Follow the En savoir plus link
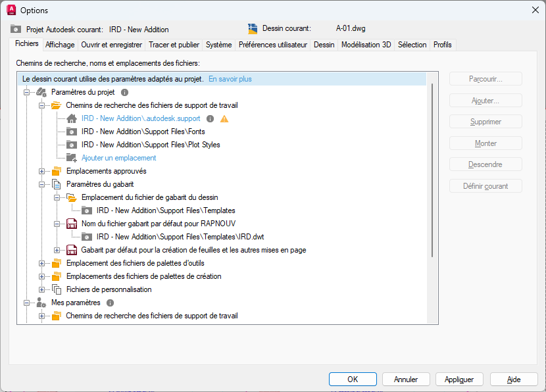Image resolution: width=546 pixels, height=392 pixels. 230,79
